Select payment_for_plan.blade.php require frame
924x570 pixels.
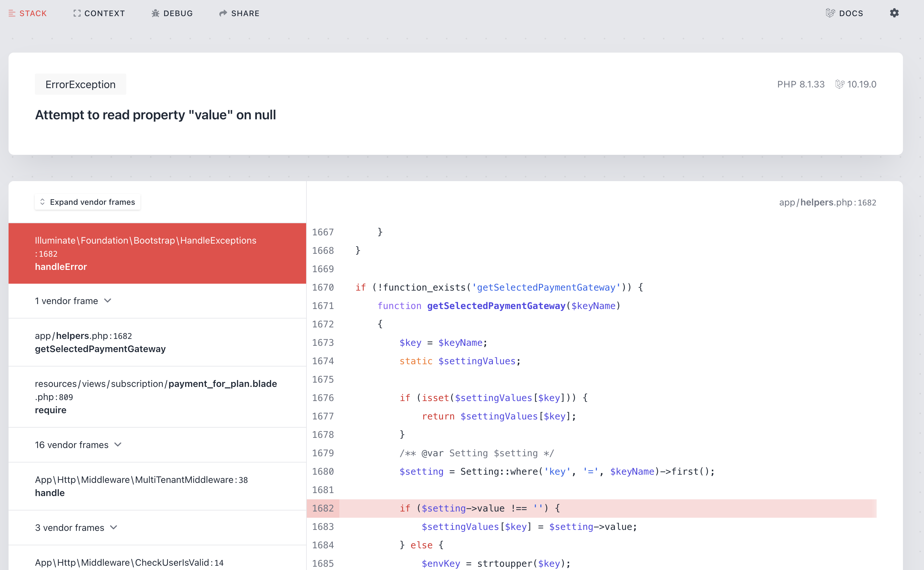tap(157, 396)
